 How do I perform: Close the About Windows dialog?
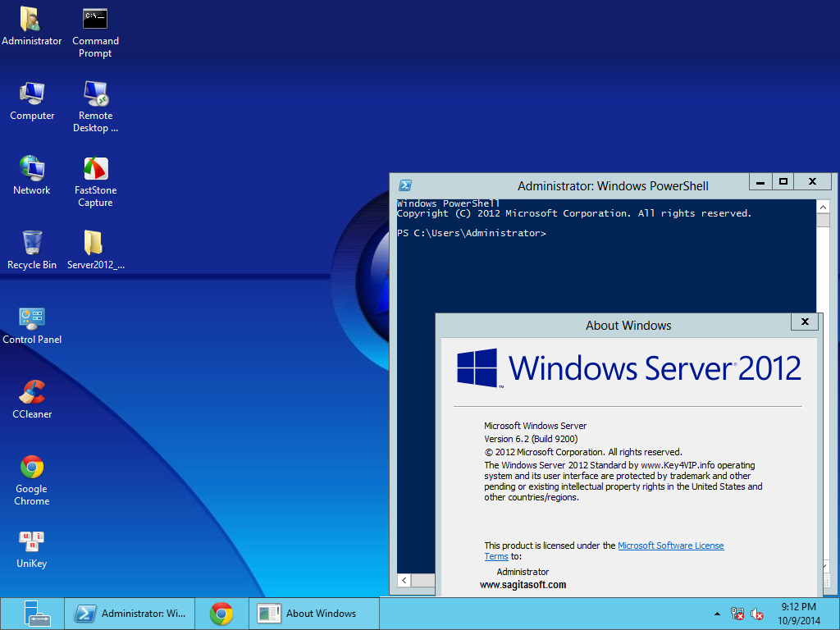pyautogui.click(x=805, y=322)
